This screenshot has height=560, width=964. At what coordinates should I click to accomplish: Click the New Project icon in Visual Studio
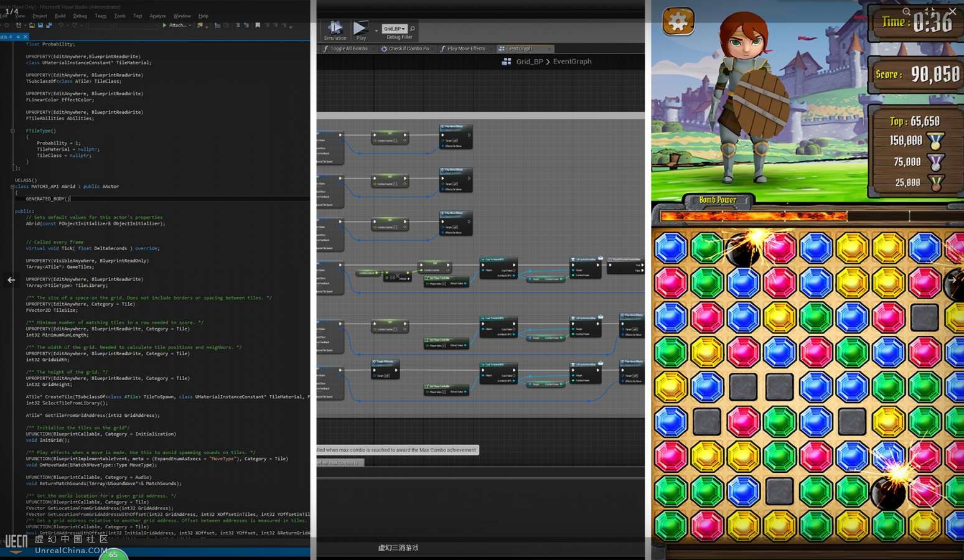(19, 26)
